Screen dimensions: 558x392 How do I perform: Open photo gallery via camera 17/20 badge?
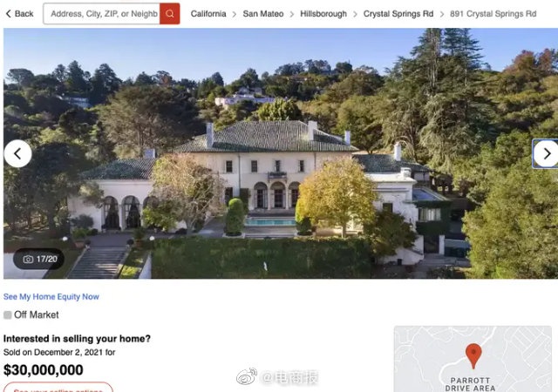(x=38, y=259)
